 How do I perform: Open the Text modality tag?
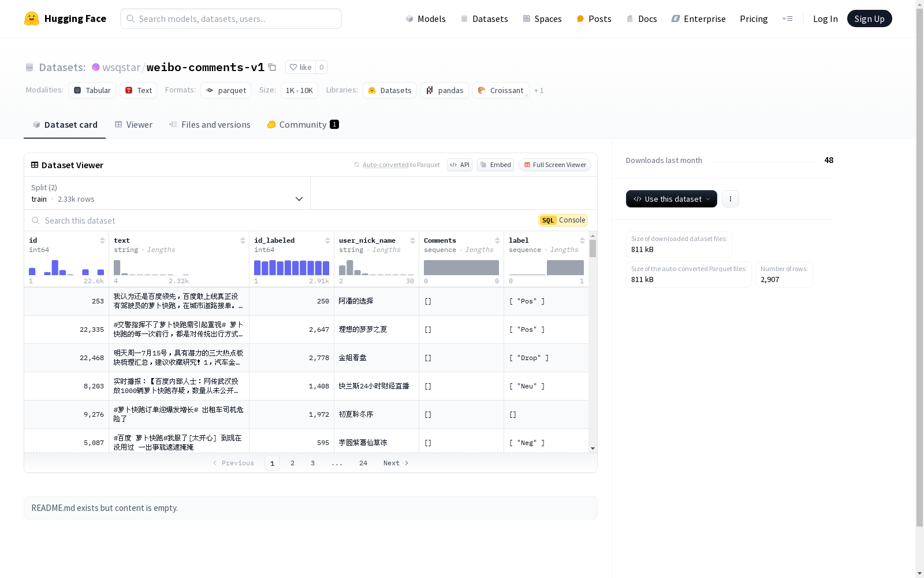pos(139,90)
